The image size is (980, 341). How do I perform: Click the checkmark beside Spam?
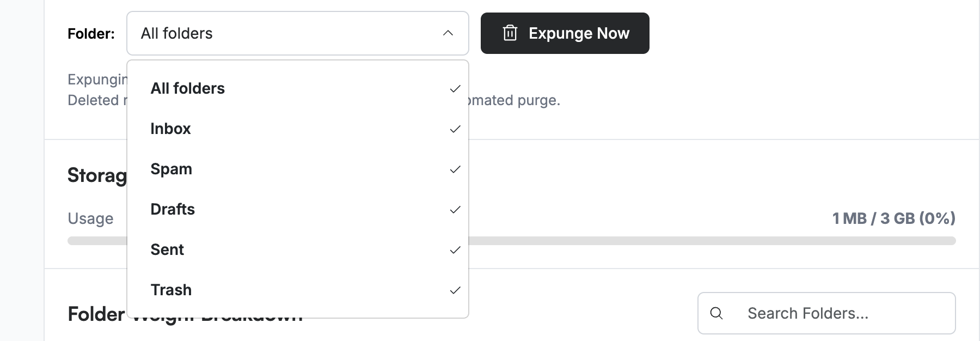click(x=455, y=169)
